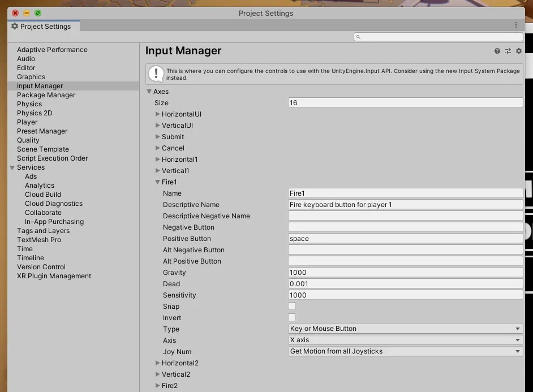Viewport: 533px width, 392px height.
Task: Collapse the Services section in the sidebar
Action: coord(12,167)
